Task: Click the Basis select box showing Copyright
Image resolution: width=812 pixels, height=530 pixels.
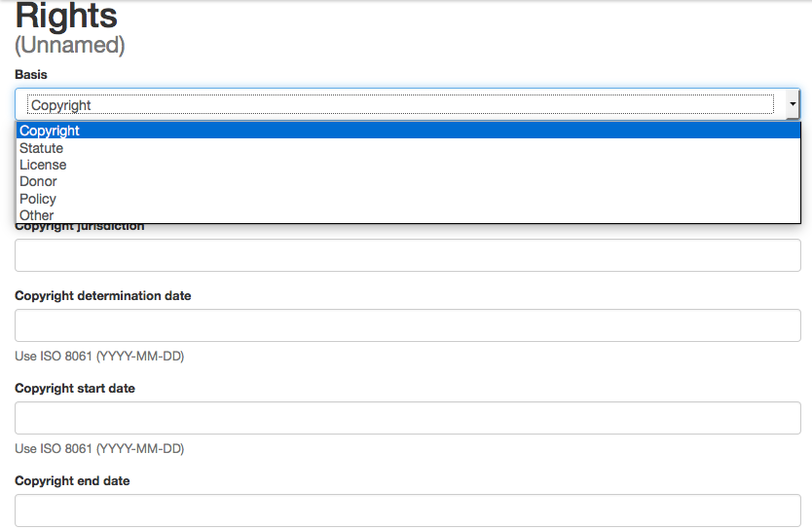Action: click(399, 104)
